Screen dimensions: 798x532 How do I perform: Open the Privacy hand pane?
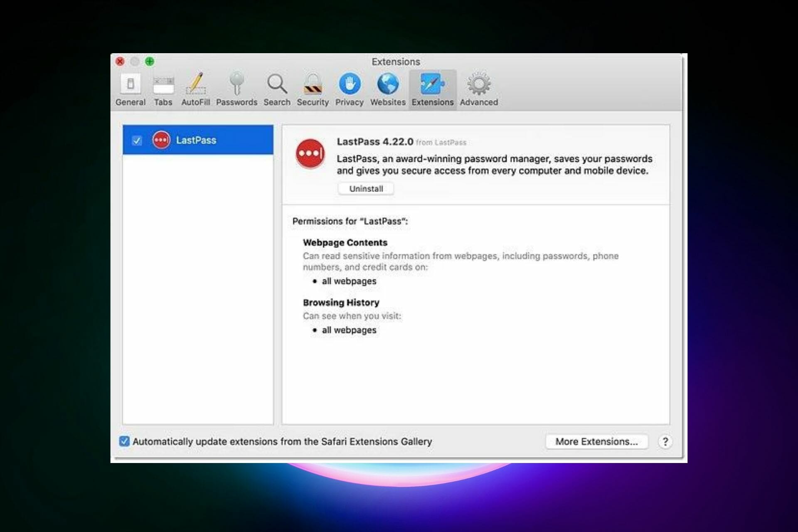[x=349, y=90]
